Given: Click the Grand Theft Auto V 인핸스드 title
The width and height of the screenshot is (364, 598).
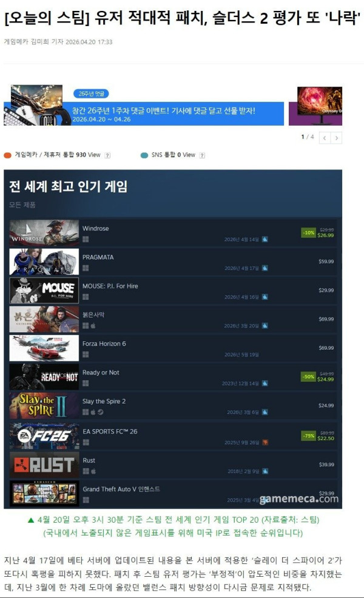Looking at the screenshot, I should pyautogui.click(x=121, y=489).
